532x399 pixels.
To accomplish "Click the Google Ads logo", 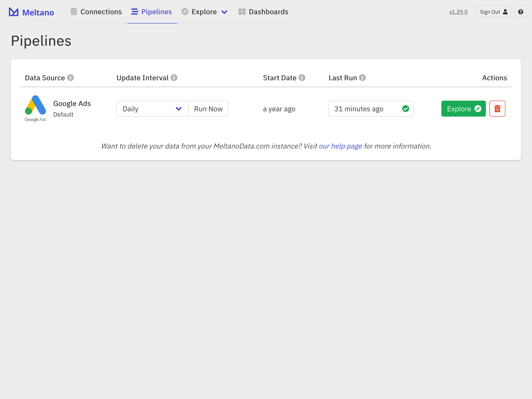I will (x=36, y=108).
